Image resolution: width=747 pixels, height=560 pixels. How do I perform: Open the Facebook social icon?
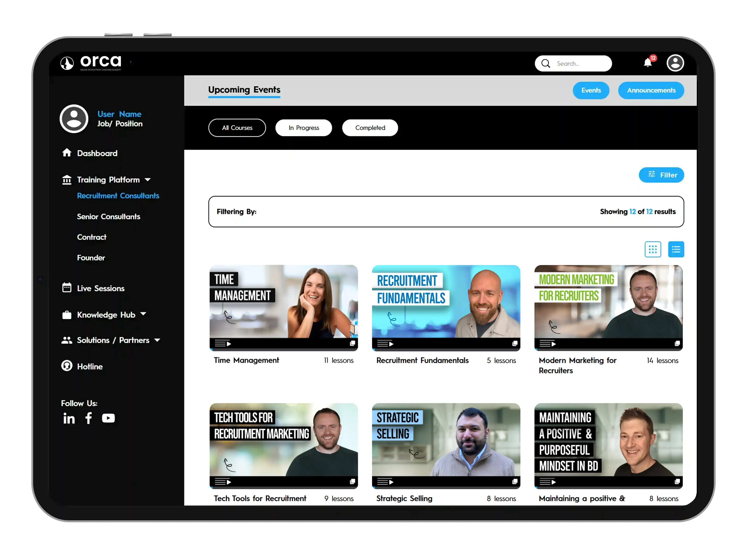89,418
